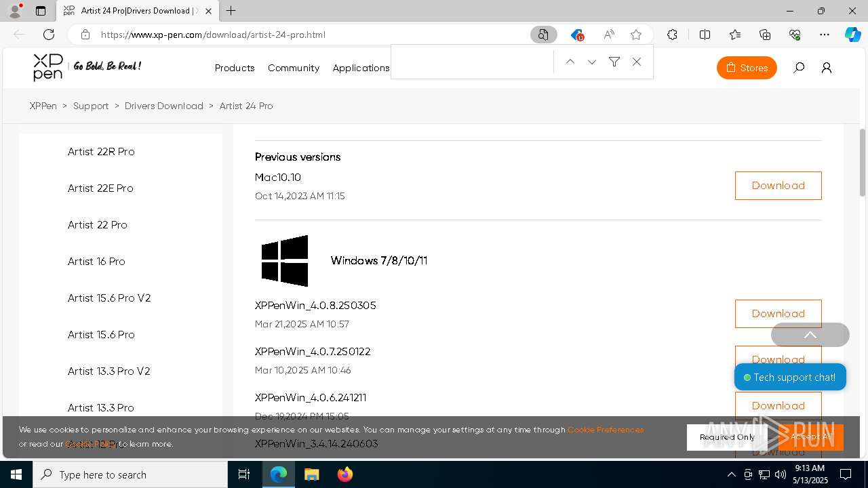Viewport: 868px width, 488px height.
Task: Select Artist 13.3 Pro V2 in sidebar
Action: pos(109,371)
